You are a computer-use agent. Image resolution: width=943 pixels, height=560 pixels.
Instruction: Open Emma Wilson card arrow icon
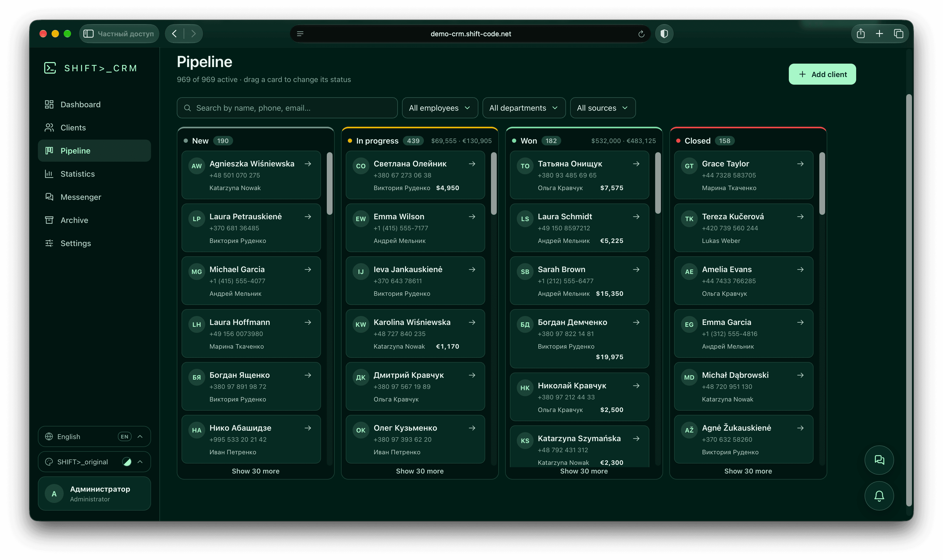472,217
